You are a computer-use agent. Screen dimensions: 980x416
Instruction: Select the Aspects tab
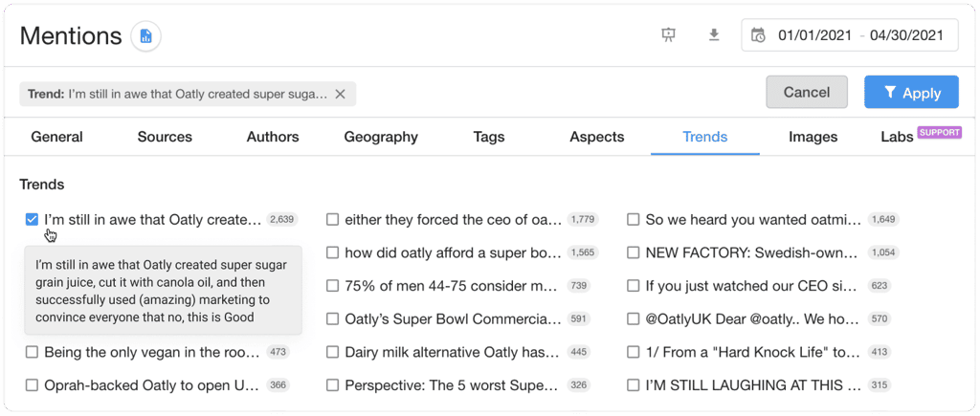(x=597, y=137)
